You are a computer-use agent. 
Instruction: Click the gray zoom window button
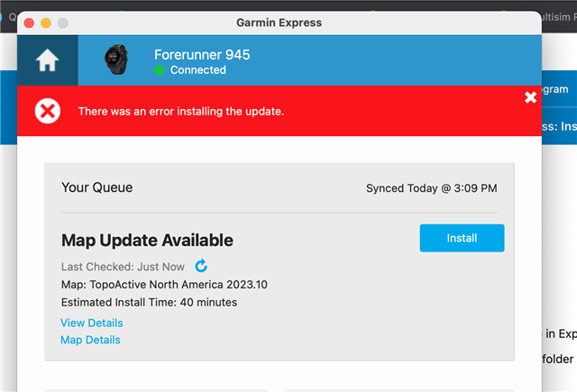(63, 23)
